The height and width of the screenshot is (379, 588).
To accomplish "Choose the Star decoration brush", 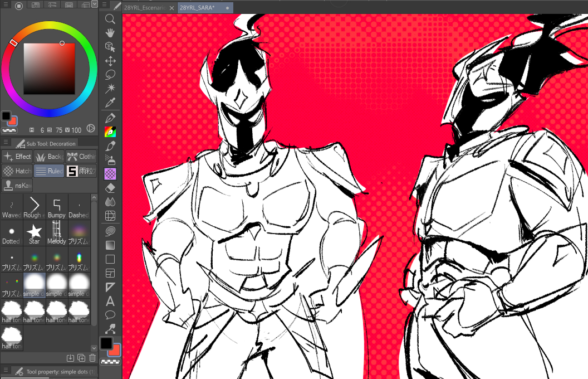I will 35,232.
